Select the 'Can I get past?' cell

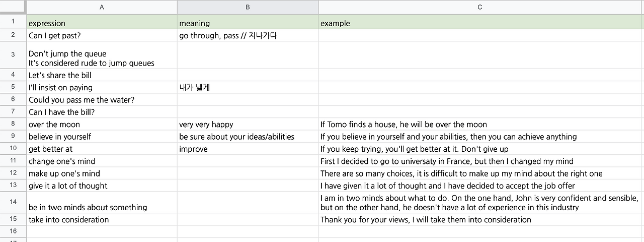pos(102,35)
